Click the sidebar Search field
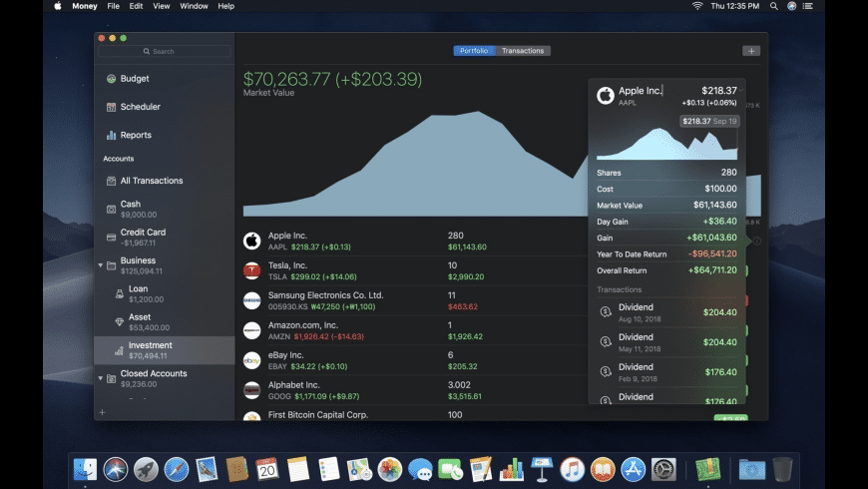The width and height of the screenshot is (868, 489). [x=165, y=52]
